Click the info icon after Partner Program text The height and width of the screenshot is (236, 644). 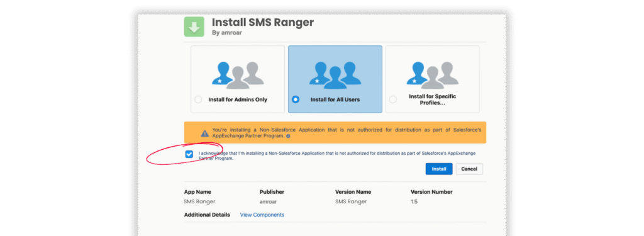pyautogui.click(x=288, y=136)
